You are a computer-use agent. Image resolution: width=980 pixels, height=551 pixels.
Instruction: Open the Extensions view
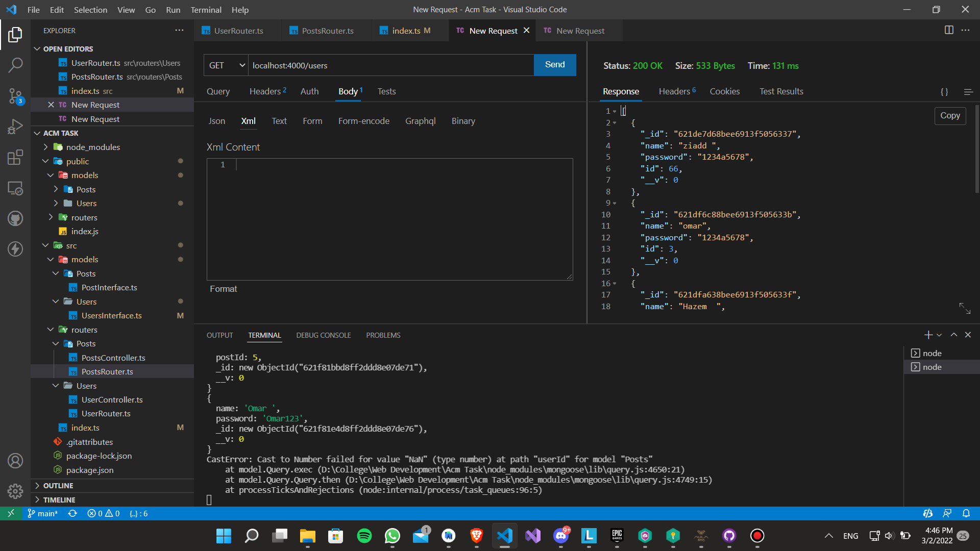point(15,157)
